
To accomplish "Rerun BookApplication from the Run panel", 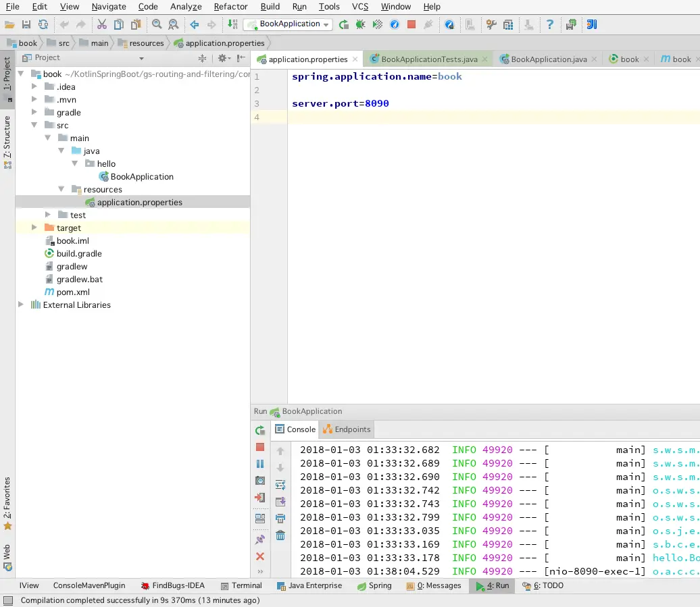I will (x=260, y=430).
